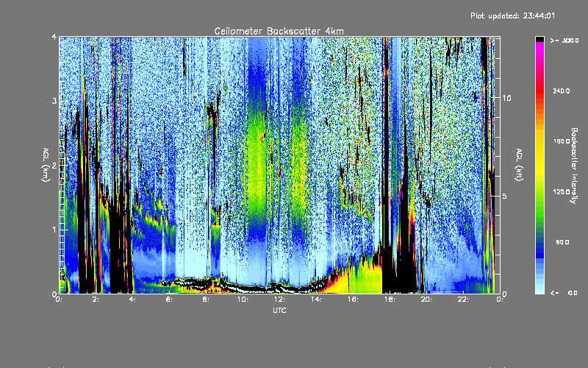
Task: Click the "10:" tick on the UTC axis
Action: pyautogui.click(x=243, y=300)
